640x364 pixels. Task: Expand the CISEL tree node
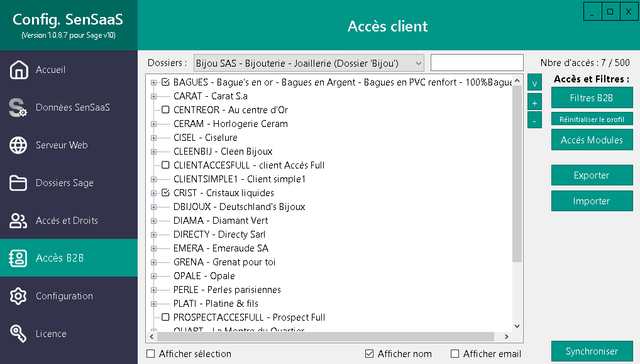153,138
